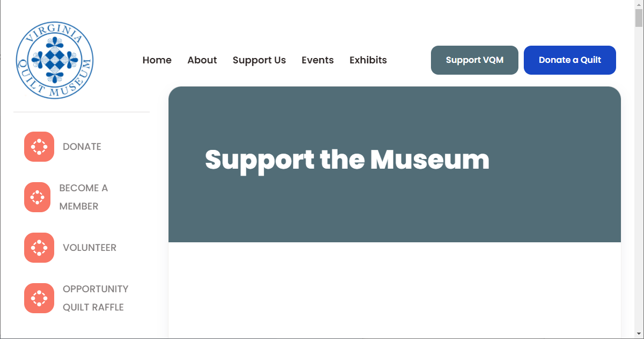
Task: Click the coral icon beside Become a Member
Action: pos(38,197)
